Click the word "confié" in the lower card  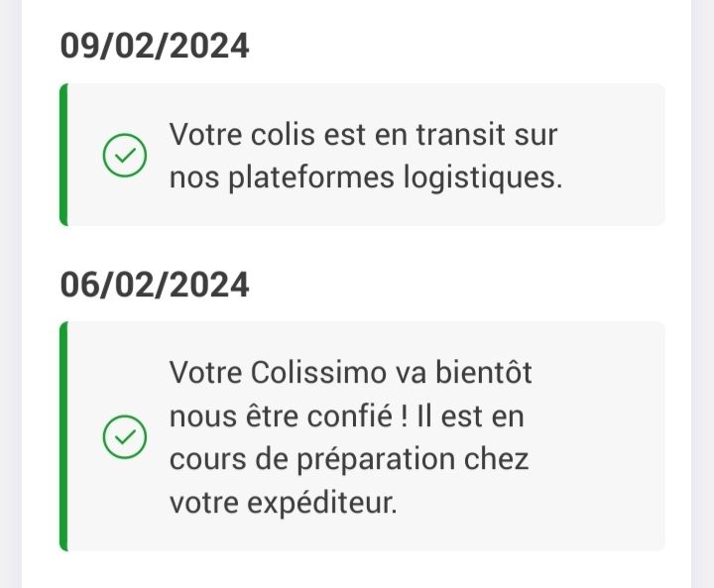point(350,415)
